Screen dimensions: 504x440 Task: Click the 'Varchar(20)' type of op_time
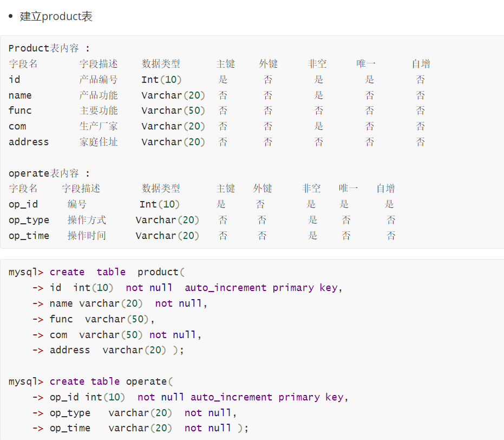pos(167,236)
